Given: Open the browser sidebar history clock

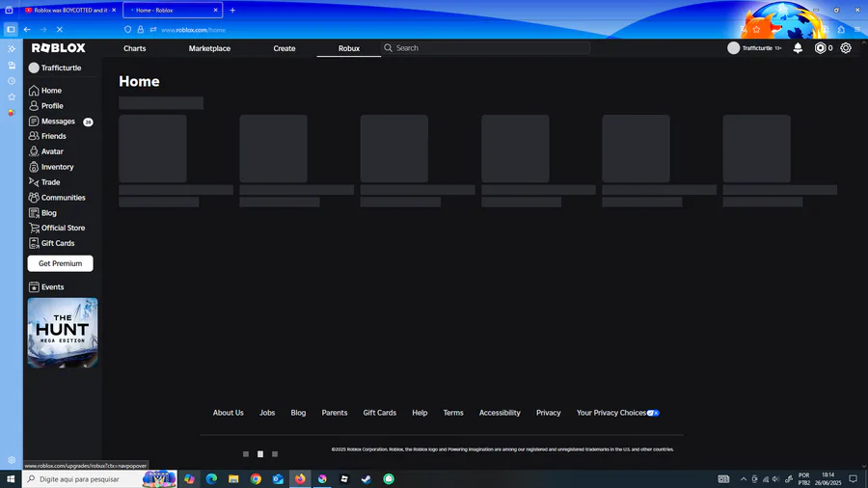Looking at the screenshot, I should click(x=12, y=81).
